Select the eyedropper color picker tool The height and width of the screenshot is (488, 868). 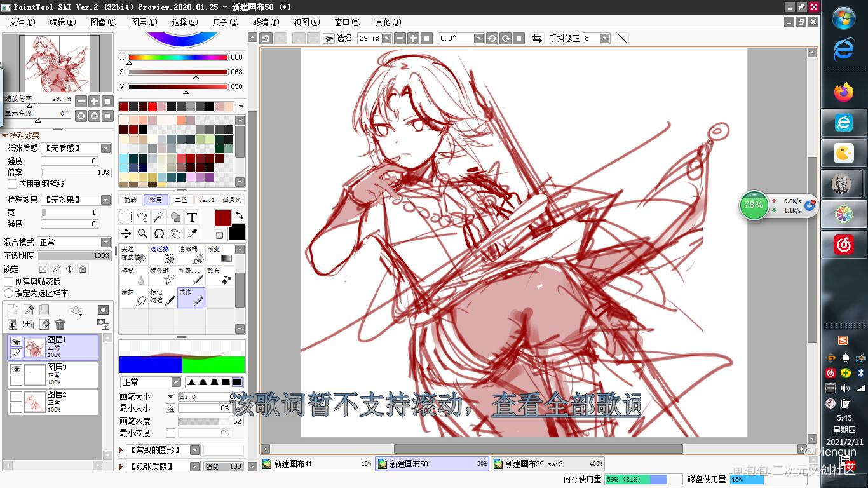point(192,234)
